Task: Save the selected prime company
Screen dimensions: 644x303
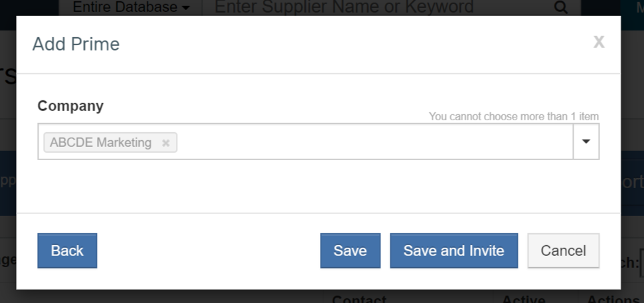Action: (351, 251)
